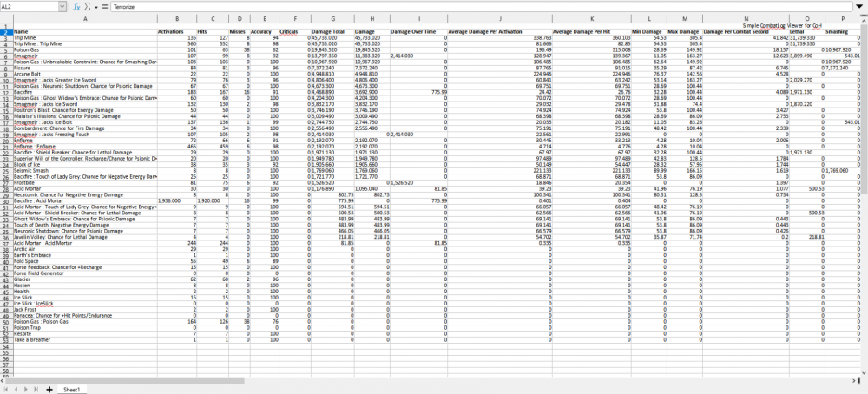Viewport: 868px width, 394px height.
Task: Go to first sheet navigation arrow
Action: tap(7, 390)
